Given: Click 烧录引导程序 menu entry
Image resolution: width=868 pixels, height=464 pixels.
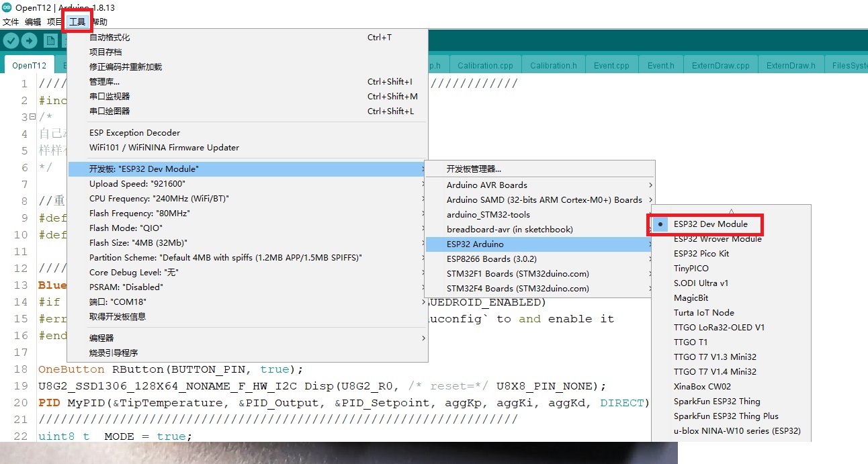Looking at the screenshot, I should pyautogui.click(x=247, y=353).
